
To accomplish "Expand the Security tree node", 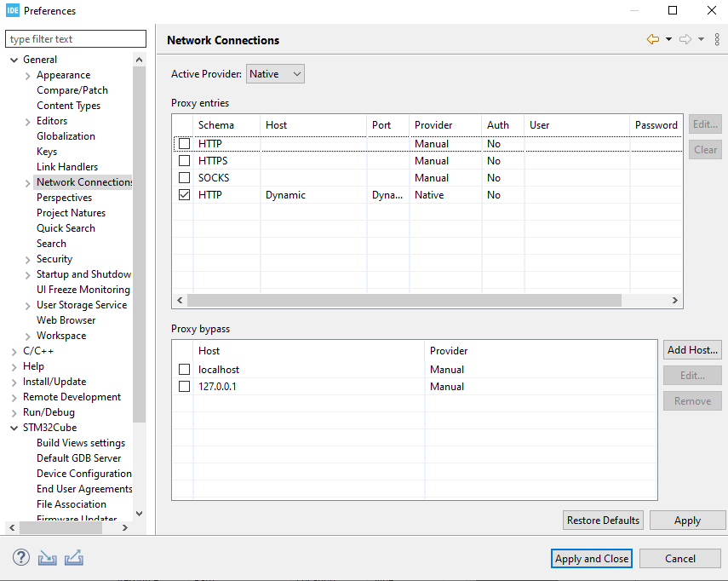I will pos(28,260).
